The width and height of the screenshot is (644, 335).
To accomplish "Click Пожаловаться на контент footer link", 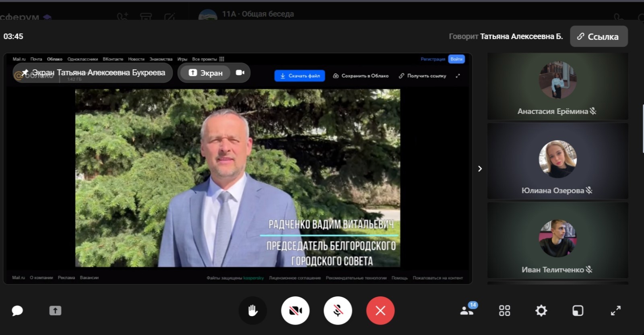I will click(x=438, y=278).
